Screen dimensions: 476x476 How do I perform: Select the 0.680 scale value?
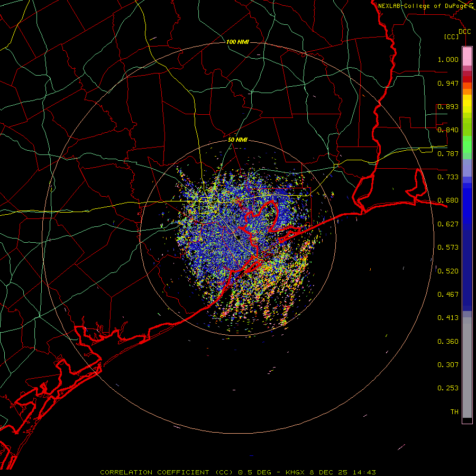[448, 200]
